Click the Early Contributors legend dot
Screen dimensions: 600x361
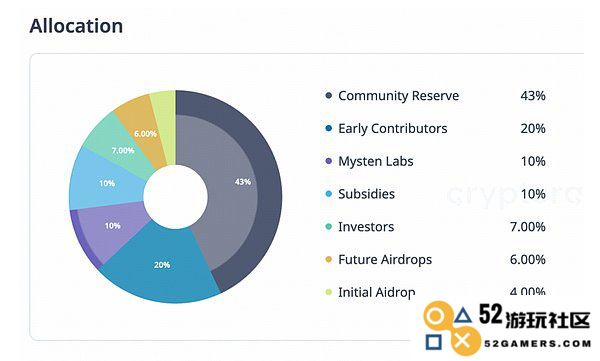(x=328, y=128)
